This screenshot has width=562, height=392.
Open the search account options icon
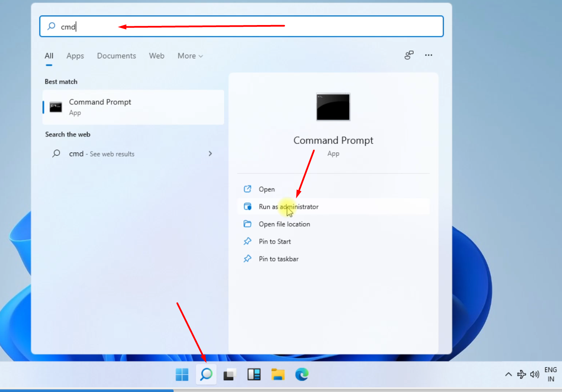click(x=409, y=55)
